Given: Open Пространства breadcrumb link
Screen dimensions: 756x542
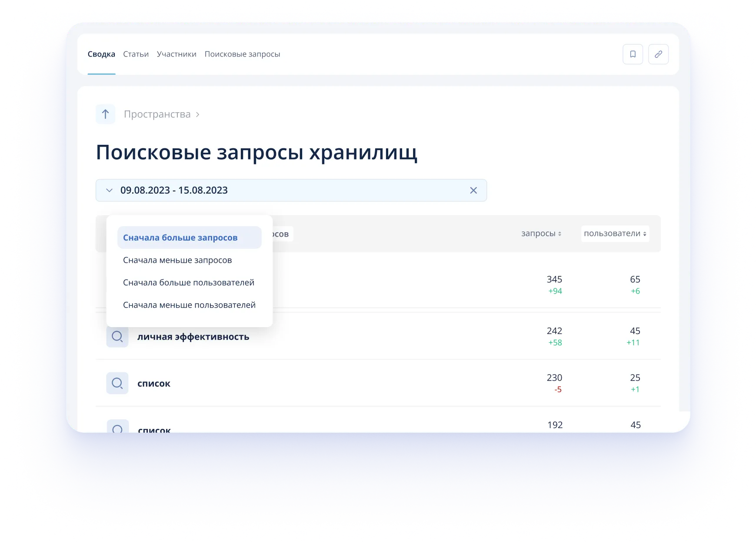Looking at the screenshot, I should pos(157,114).
